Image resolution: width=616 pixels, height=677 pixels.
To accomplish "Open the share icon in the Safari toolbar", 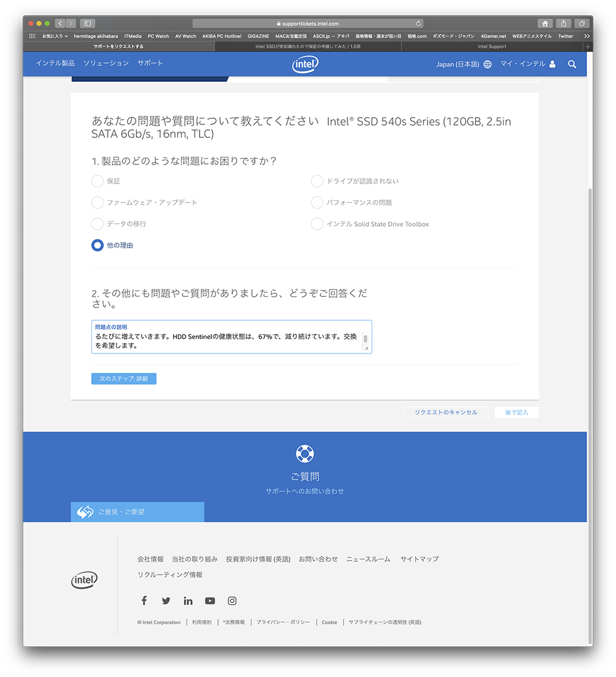I will [564, 23].
